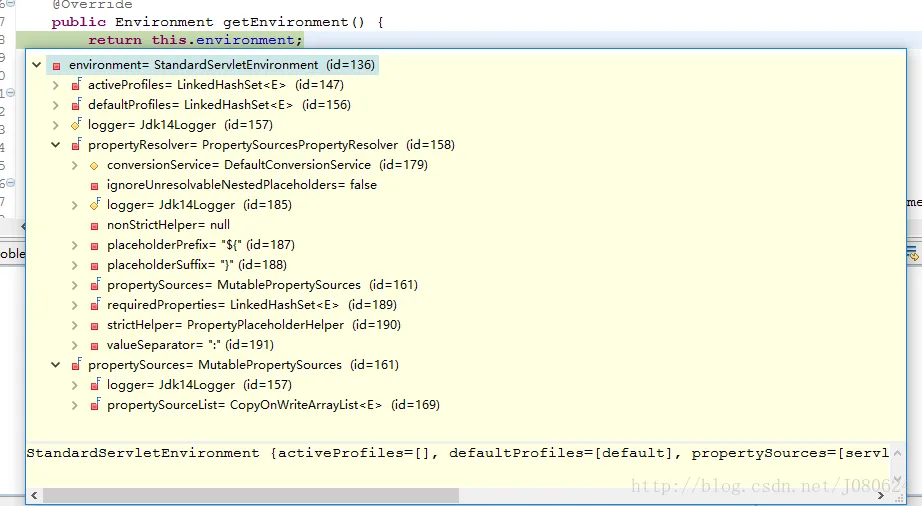The height and width of the screenshot is (506, 922).
Task: Click the requiredProperties field icon
Action: (95, 304)
